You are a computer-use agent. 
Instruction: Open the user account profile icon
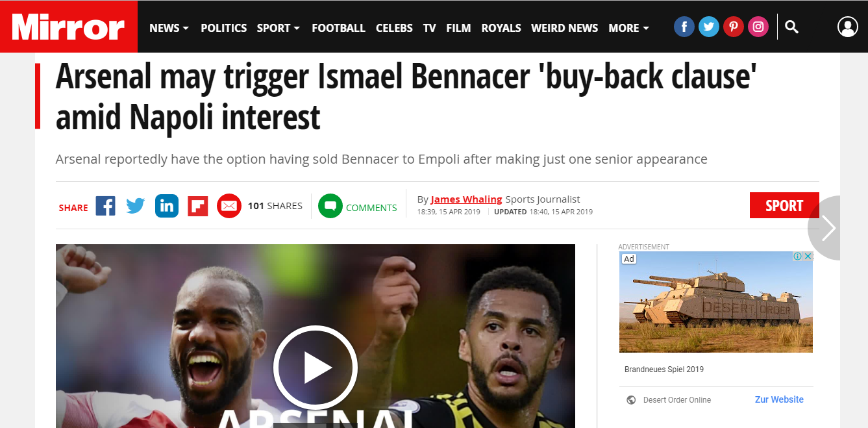point(847,27)
